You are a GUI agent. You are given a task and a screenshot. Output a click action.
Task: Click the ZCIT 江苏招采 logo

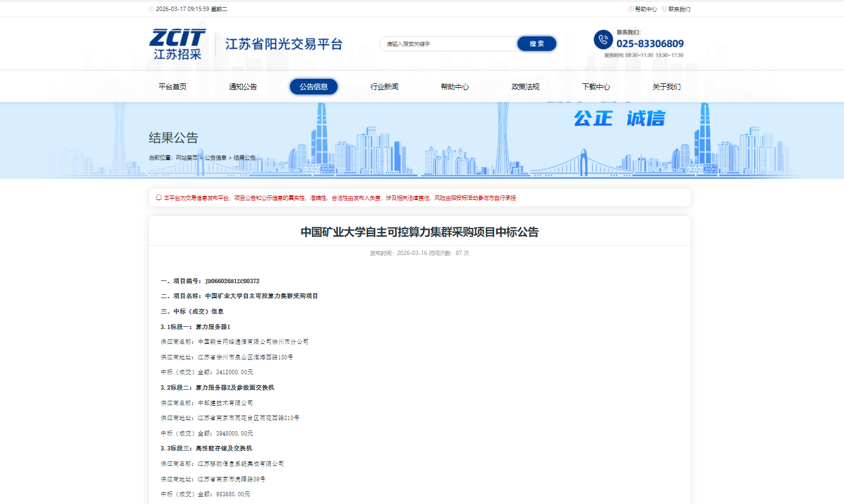pos(177,44)
